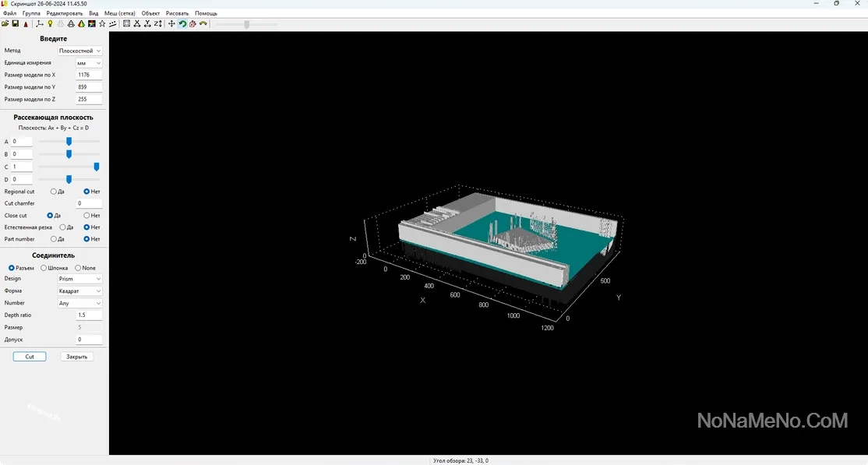The height and width of the screenshot is (465, 868).
Task: Click the open file folder icon
Action: 5,24
